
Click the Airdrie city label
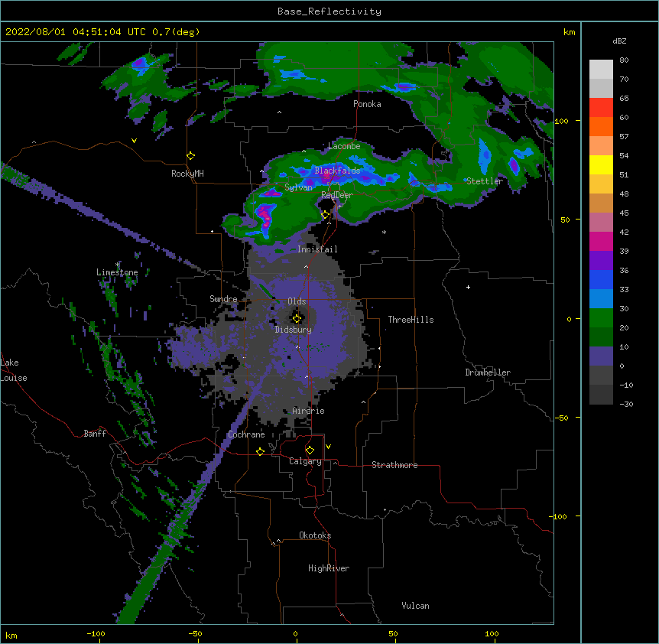(x=308, y=411)
